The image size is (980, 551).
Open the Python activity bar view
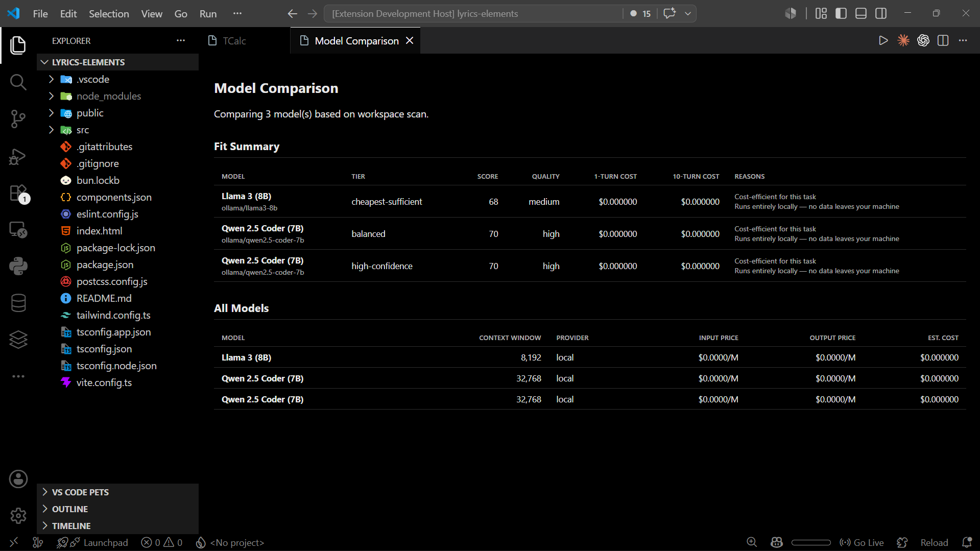coord(18,266)
